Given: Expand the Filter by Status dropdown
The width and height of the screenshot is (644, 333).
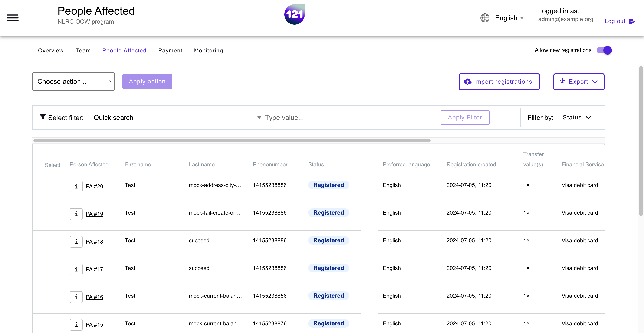Looking at the screenshot, I should point(577,117).
